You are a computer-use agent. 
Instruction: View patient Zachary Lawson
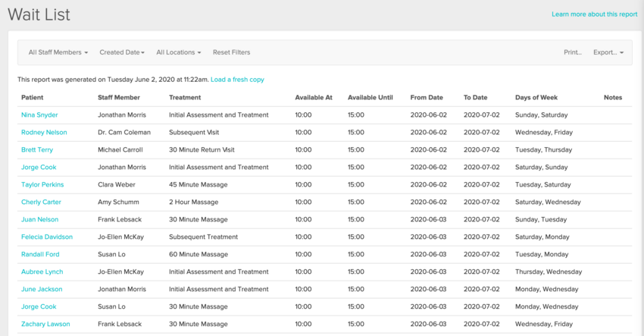pos(45,325)
